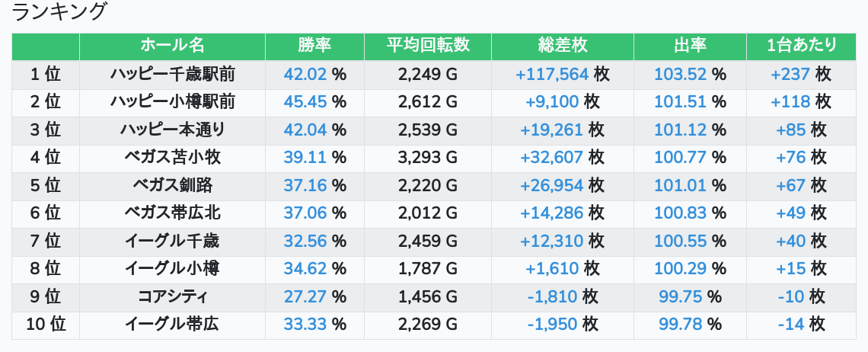The height and width of the screenshot is (352, 868).
Task: Select the +49 per-machine value
Action: [790, 213]
